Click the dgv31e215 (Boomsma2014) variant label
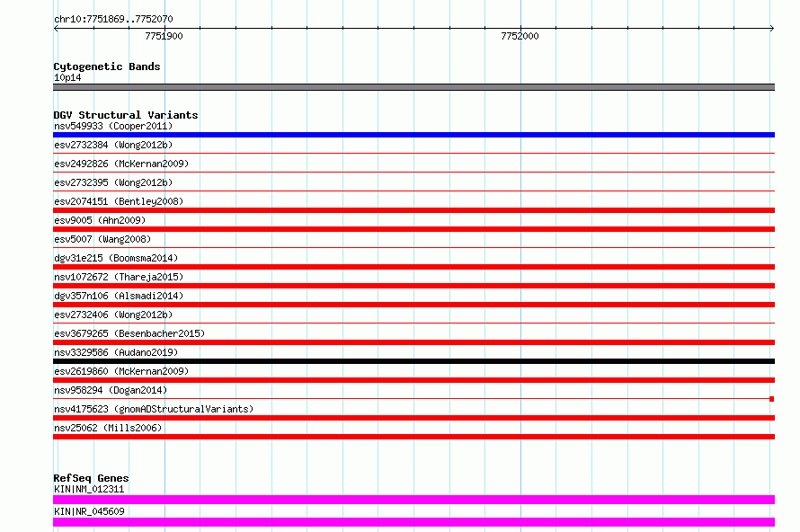 (116, 258)
